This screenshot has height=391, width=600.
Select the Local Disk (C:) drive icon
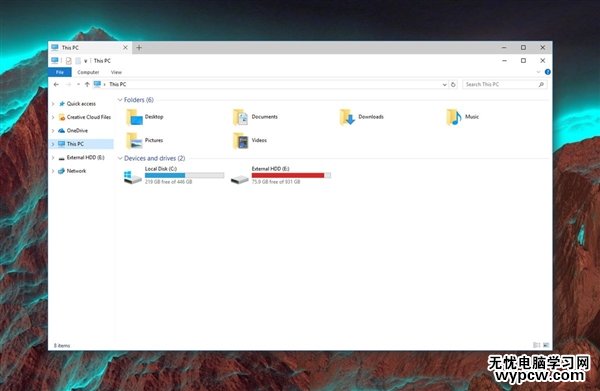coord(133,177)
